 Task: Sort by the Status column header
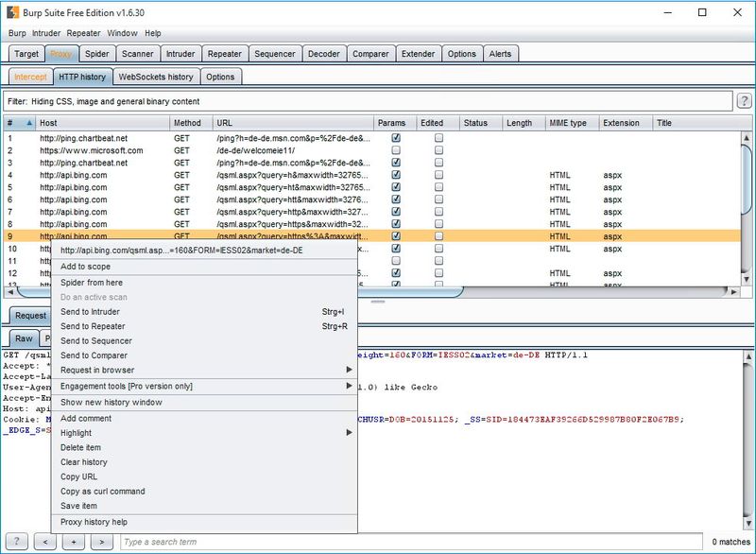[481, 123]
